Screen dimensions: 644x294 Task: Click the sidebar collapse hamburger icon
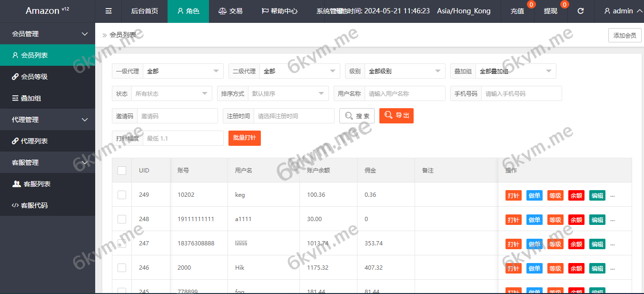pos(109,11)
